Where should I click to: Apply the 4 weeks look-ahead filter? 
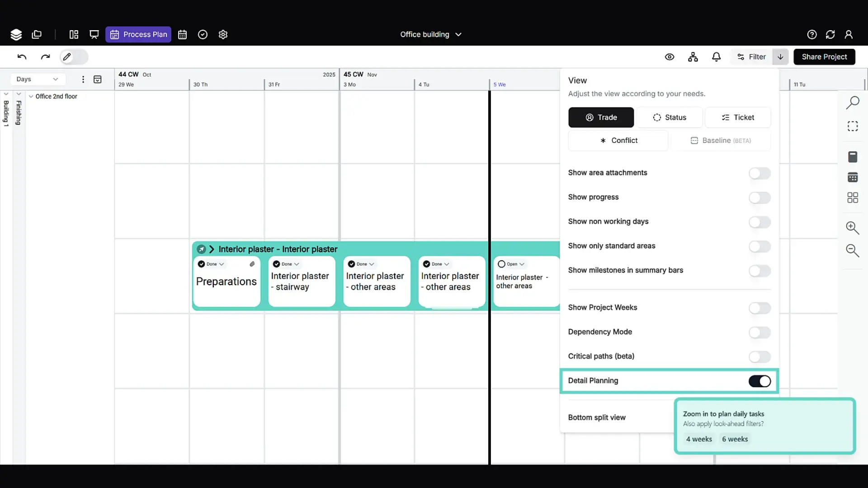[699, 439]
